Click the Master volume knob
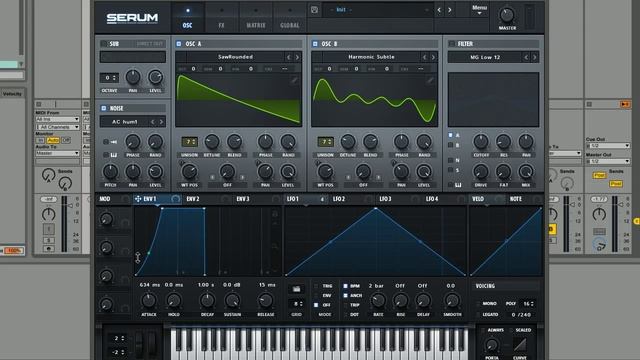Image resolution: width=640 pixels, height=360 pixels. point(507,15)
